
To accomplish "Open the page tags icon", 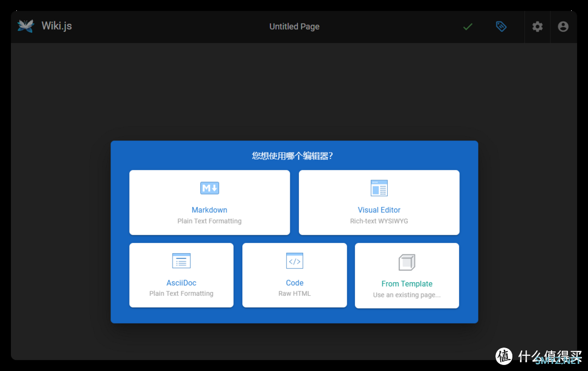I will 501,27.
